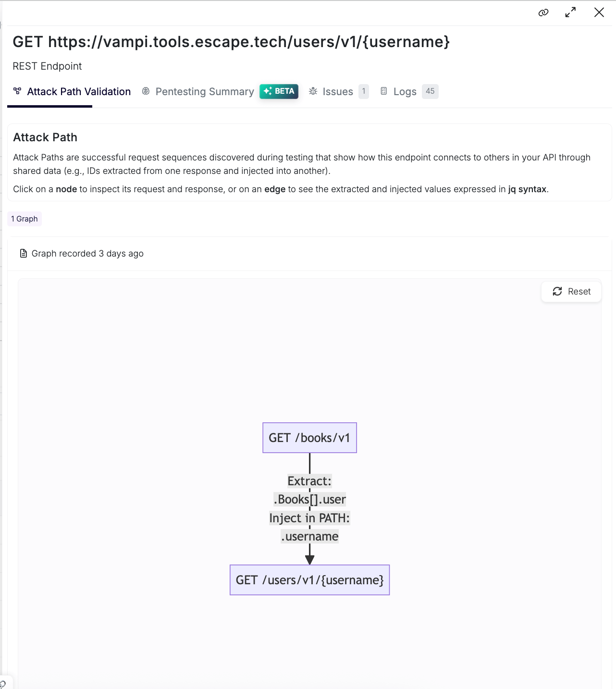The image size is (616, 689).
Task: Click the Logs count badge 45
Action: click(430, 91)
